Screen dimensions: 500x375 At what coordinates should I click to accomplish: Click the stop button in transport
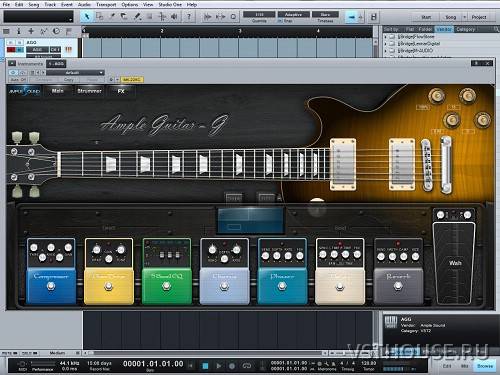[x=205, y=366]
